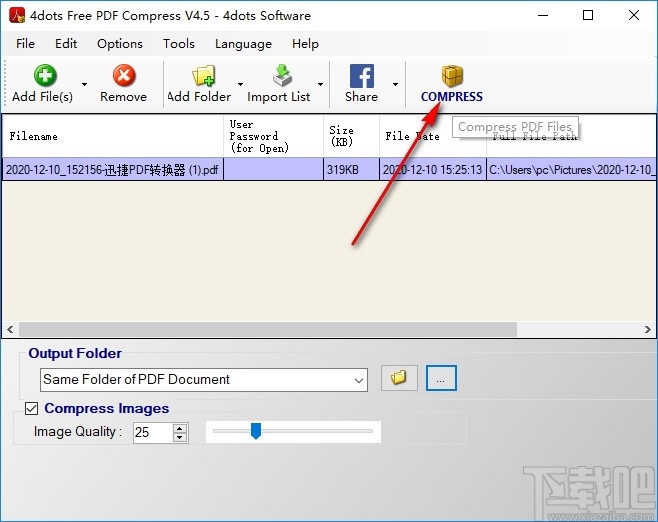Image resolution: width=658 pixels, height=522 pixels.
Task: Click the Size (KB) column header
Action: click(x=351, y=136)
